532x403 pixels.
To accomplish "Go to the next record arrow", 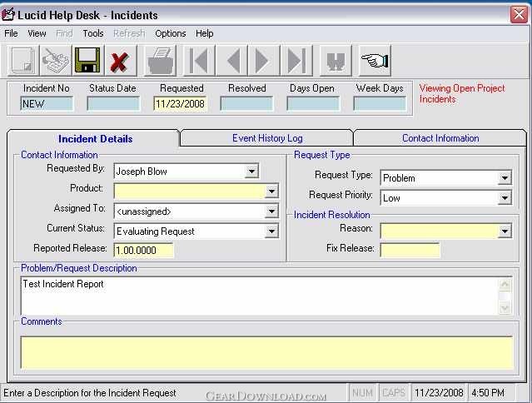I will tap(264, 61).
